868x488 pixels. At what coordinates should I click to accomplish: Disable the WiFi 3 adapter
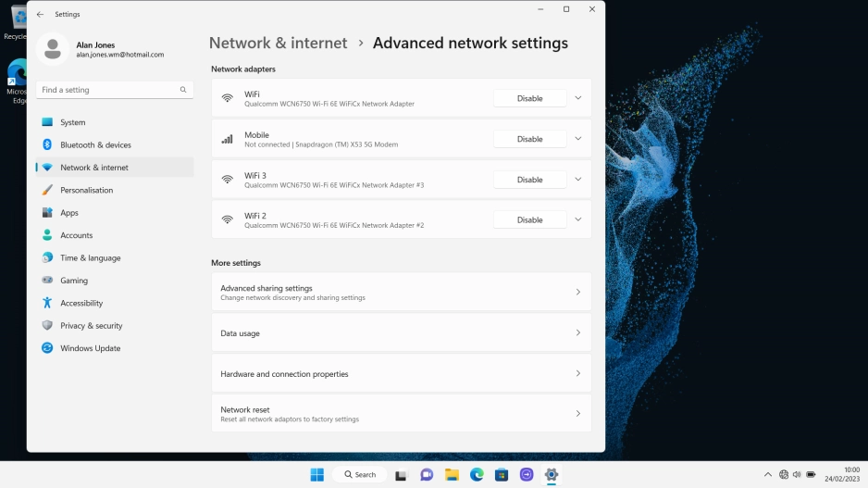pos(529,180)
